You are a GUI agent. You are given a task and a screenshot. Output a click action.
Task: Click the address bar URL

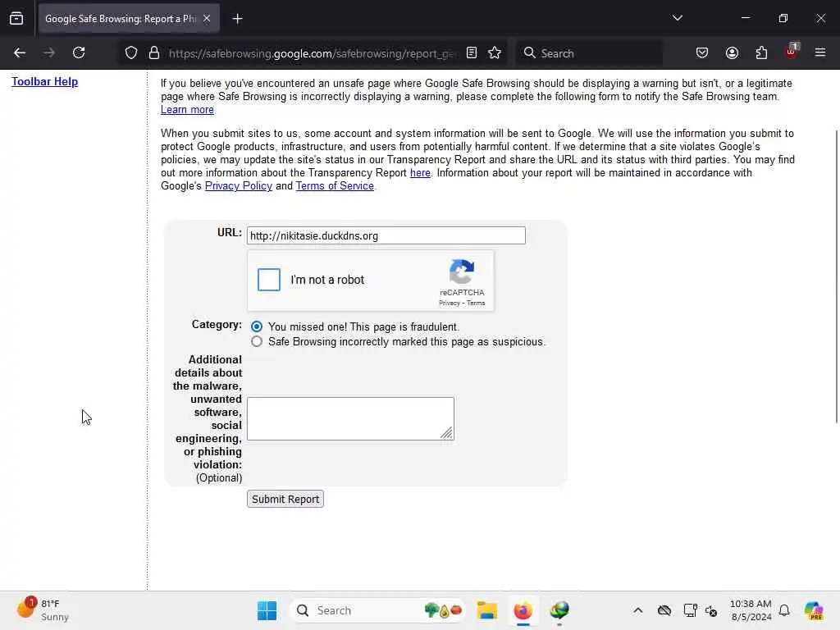[313, 53]
